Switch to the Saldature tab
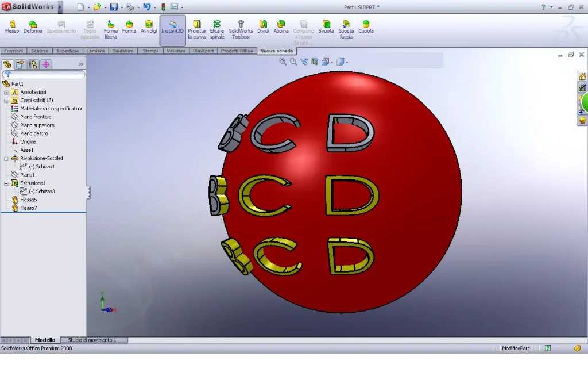The width and height of the screenshot is (588, 368). 123,51
